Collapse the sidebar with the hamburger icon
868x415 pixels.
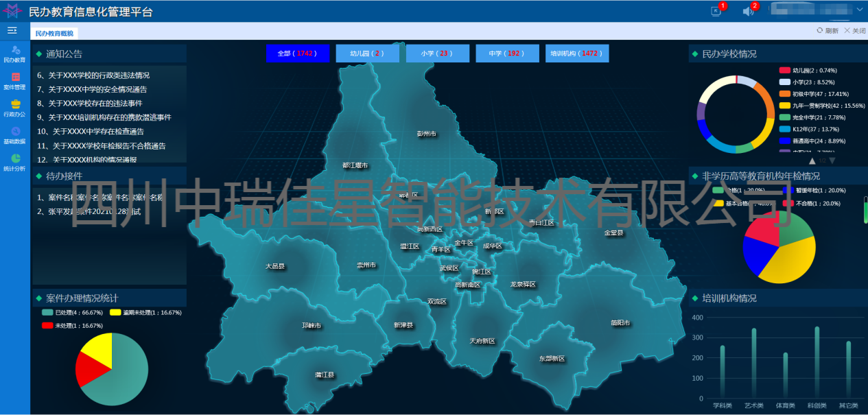12,30
